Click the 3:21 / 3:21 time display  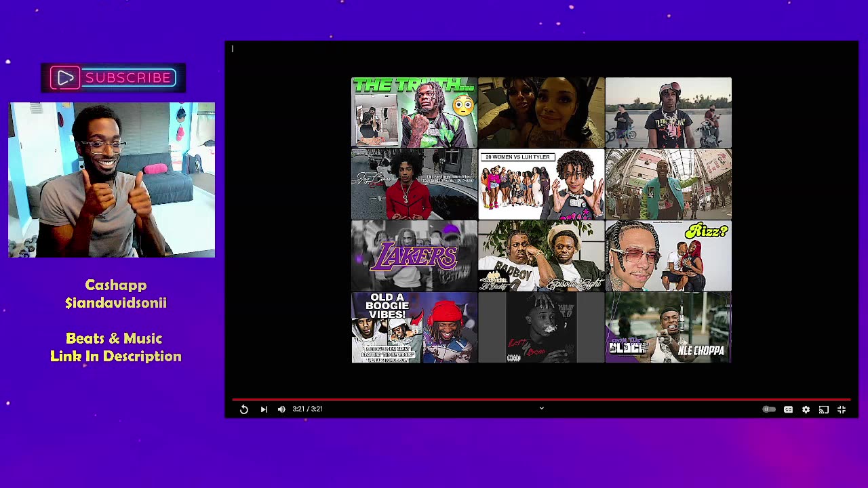pos(308,409)
